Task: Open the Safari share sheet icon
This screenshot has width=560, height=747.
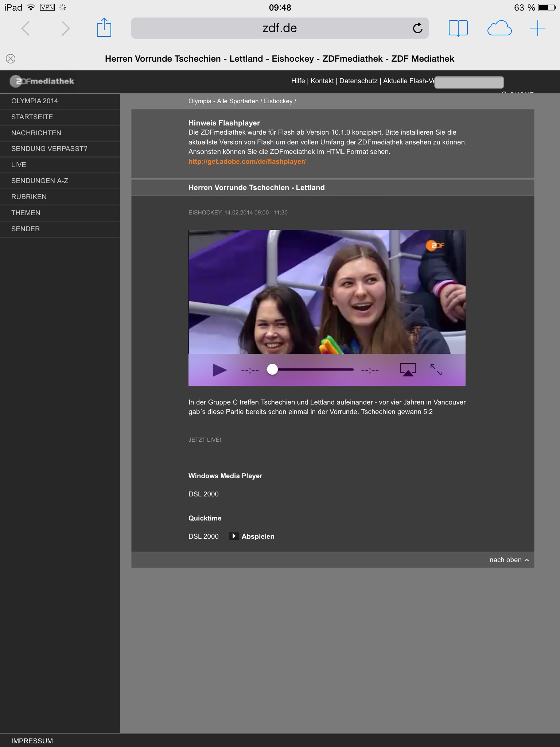Action: (x=104, y=27)
